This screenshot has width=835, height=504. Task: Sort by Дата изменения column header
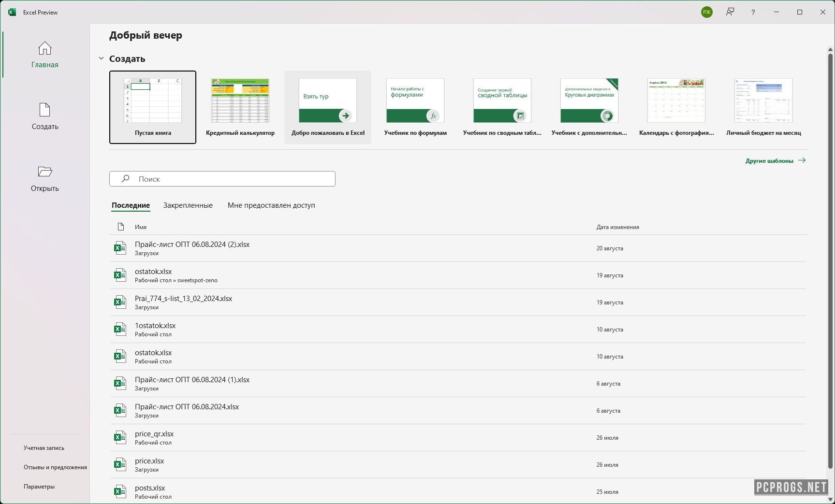(617, 227)
